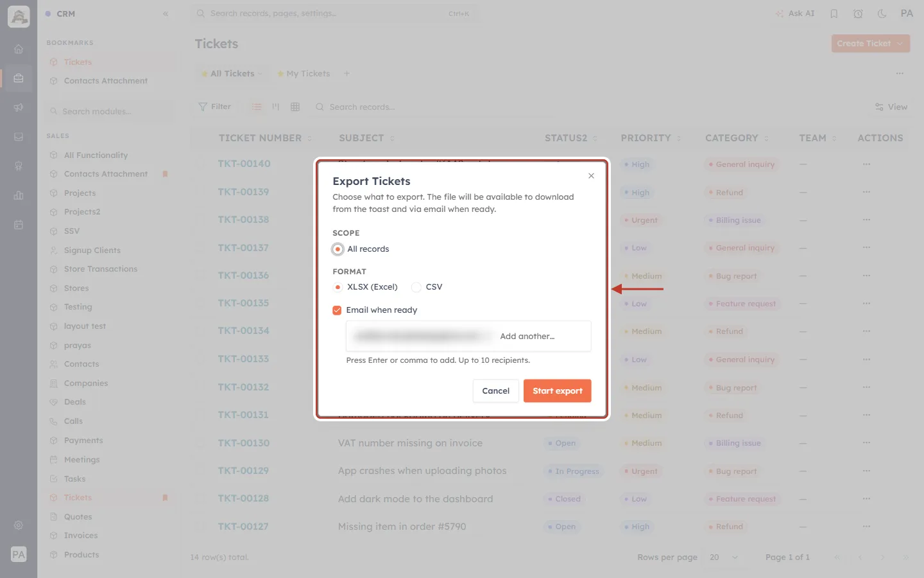Open Store Transactions module

(101, 269)
